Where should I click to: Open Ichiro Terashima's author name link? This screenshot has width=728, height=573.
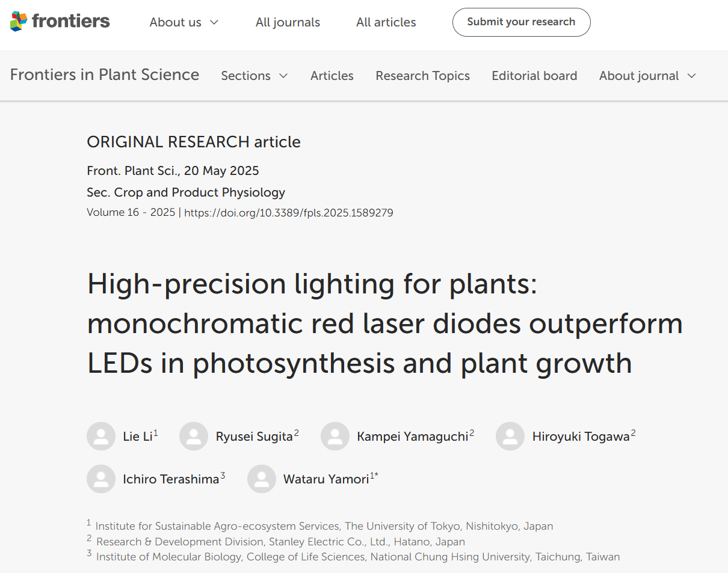pos(171,480)
